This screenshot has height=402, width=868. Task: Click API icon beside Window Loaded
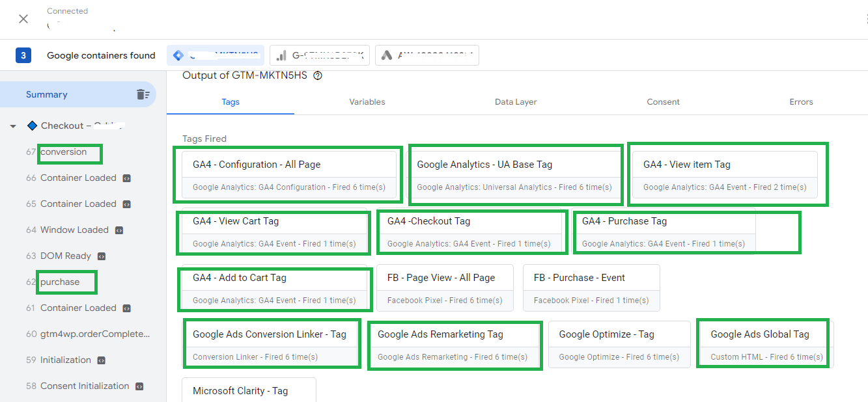pos(119,230)
